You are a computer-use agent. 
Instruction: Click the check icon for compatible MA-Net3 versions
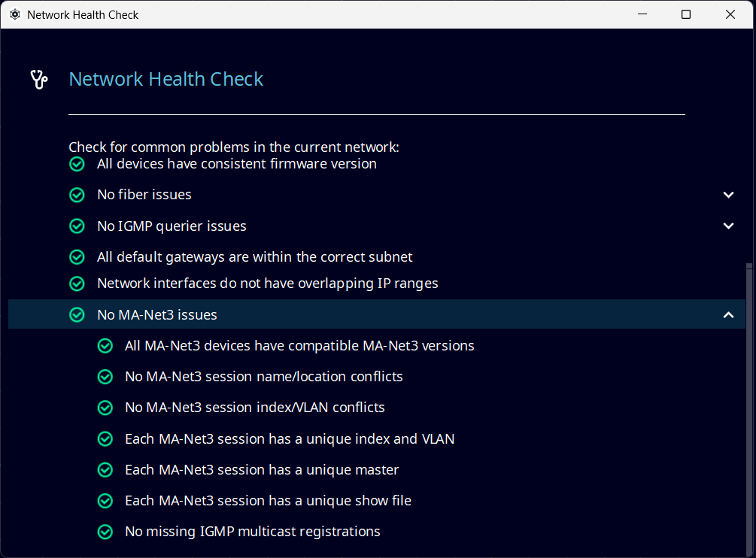(x=105, y=346)
